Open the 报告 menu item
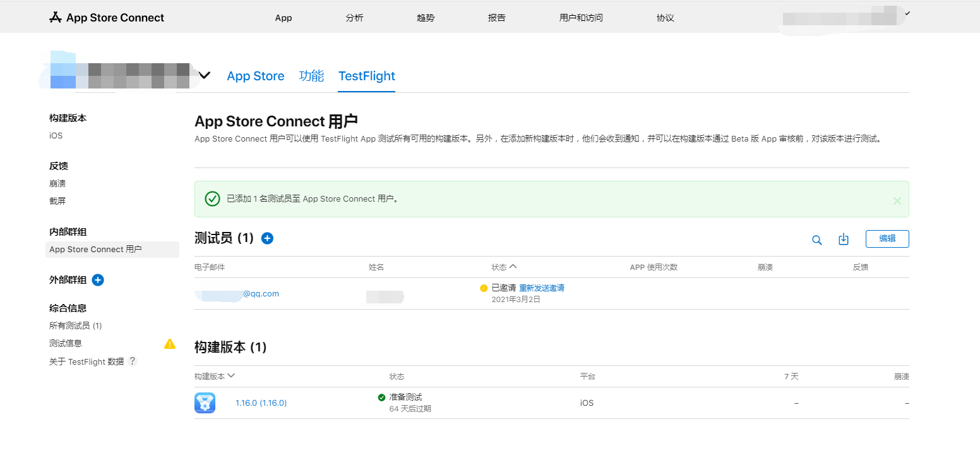 496,18
